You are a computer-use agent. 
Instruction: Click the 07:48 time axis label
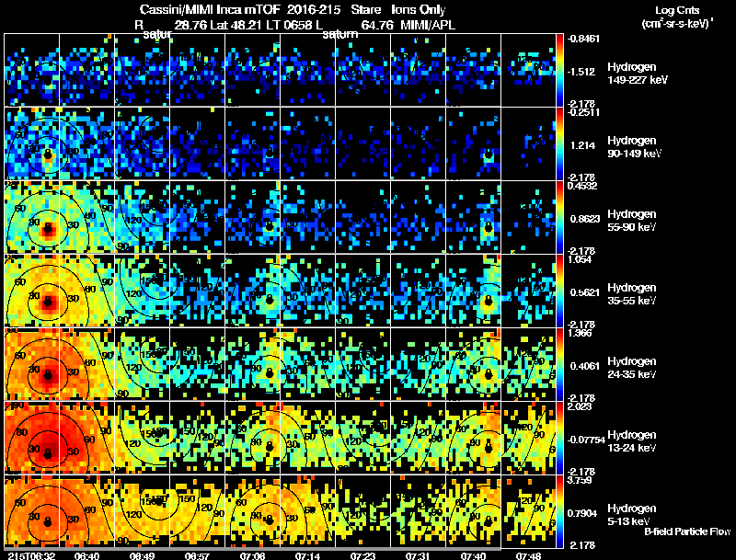pyautogui.click(x=528, y=555)
